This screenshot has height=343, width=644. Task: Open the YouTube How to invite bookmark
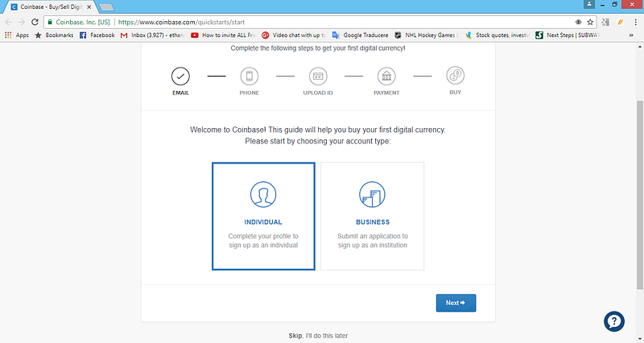(x=224, y=35)
